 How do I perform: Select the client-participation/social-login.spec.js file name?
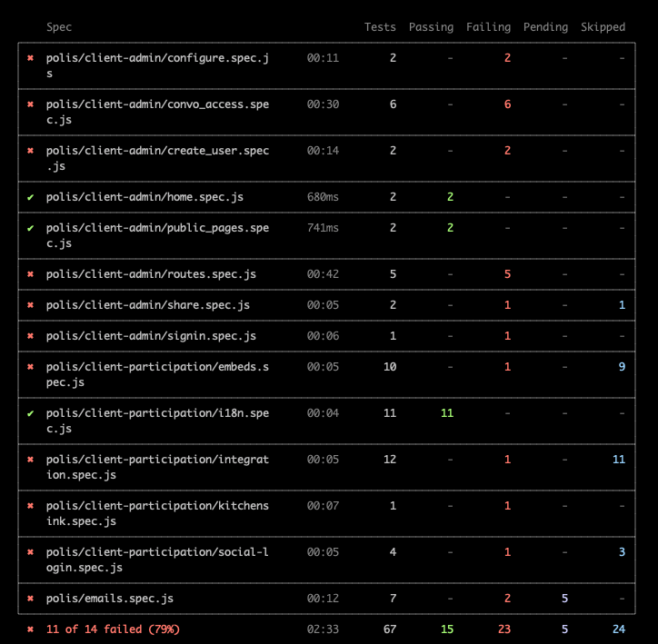coord(158,560)
